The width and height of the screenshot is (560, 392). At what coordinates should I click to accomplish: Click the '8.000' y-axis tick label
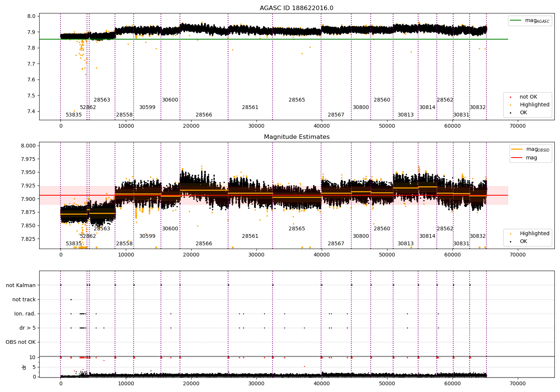[x=28, y=146]
